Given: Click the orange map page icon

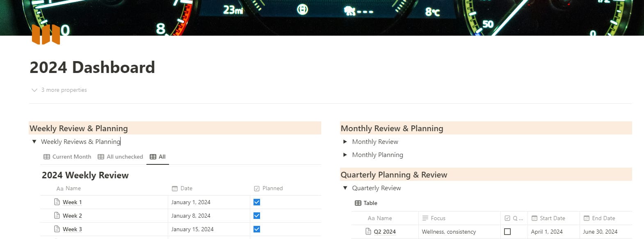Looking at the screenshot, I should (46, 34).
